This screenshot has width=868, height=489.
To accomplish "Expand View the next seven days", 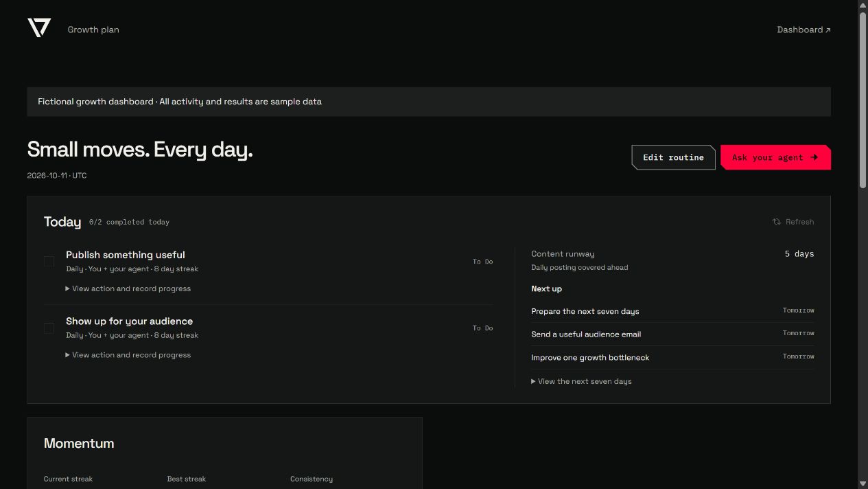I will (x=581, y=381).
